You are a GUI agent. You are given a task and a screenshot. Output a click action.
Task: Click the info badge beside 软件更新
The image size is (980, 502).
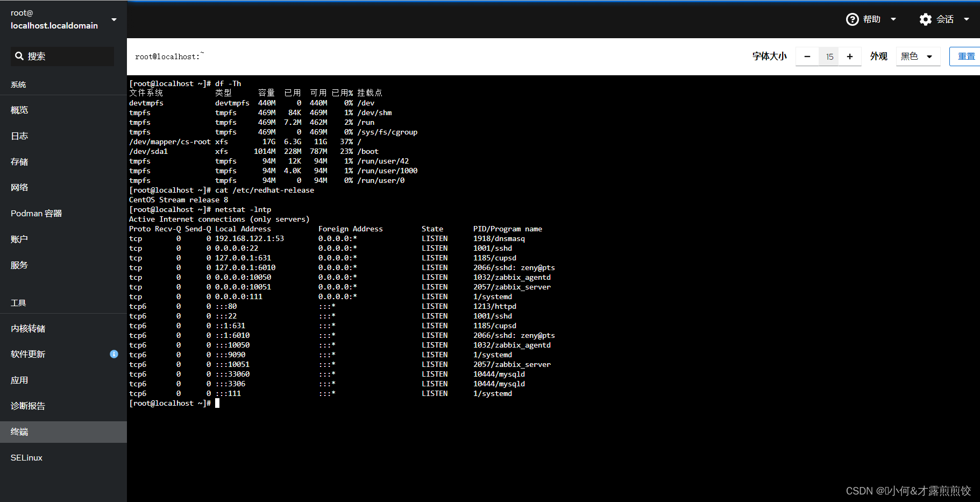click(x=113, y=354)
